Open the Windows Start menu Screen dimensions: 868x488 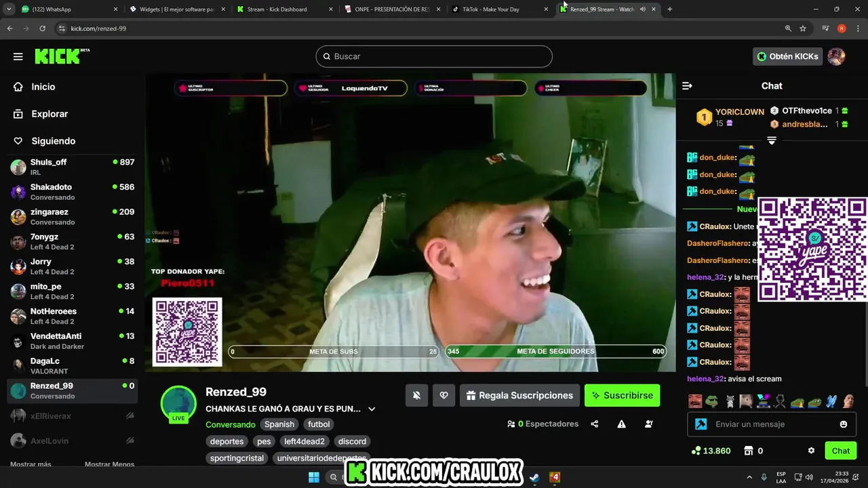(x=314, y=477)
